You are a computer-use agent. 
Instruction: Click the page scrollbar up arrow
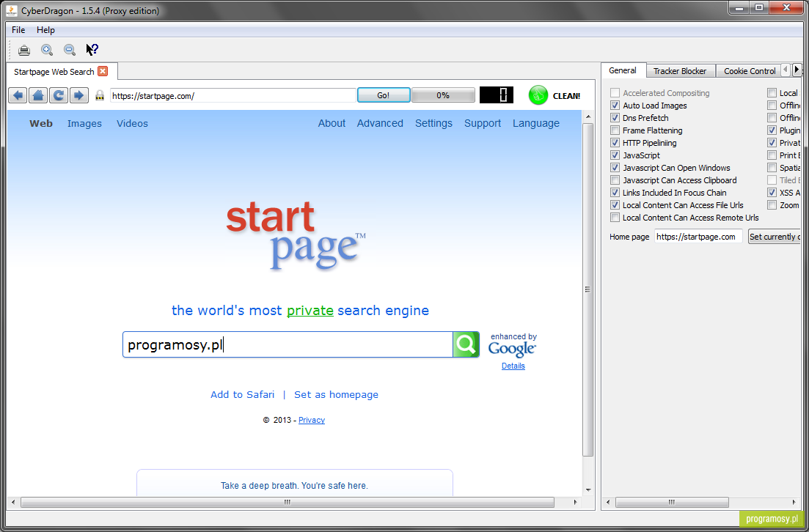tap(587, 117)
